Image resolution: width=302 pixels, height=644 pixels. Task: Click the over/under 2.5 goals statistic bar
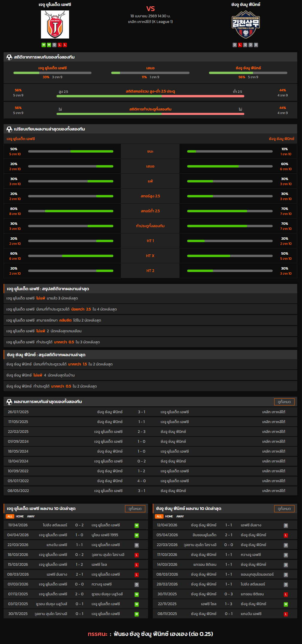point(150,96)
